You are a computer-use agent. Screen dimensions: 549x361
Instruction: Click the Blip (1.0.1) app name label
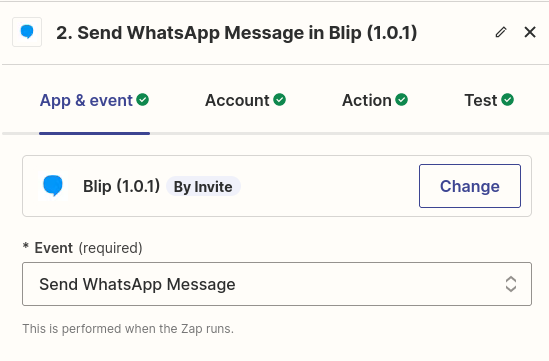(121, 186)
